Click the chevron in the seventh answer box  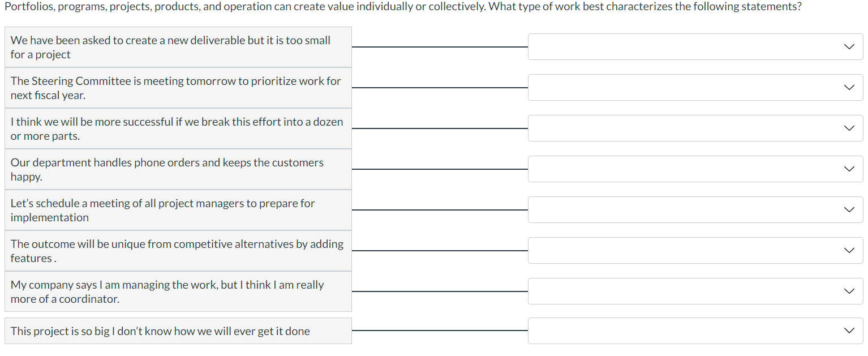(x=848, y=291)
